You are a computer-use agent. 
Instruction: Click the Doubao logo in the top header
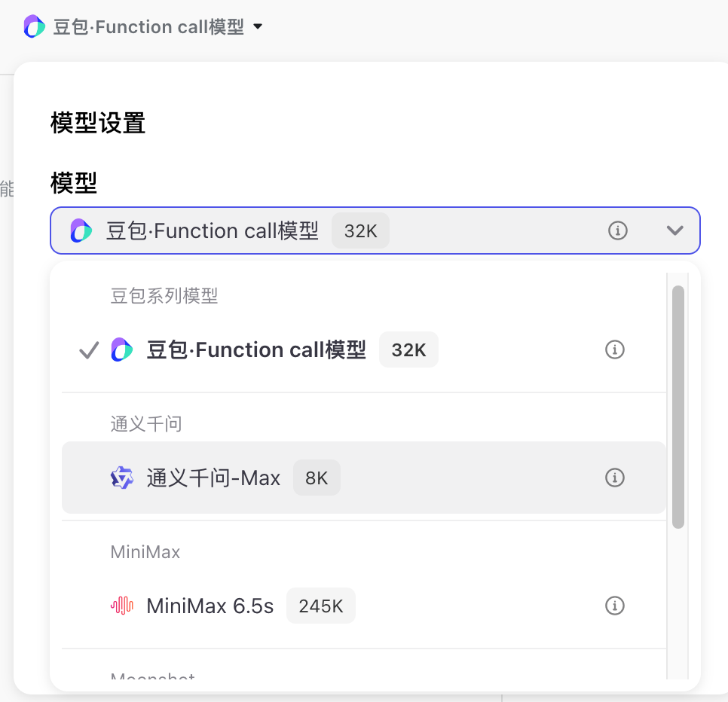coord(35,27)
